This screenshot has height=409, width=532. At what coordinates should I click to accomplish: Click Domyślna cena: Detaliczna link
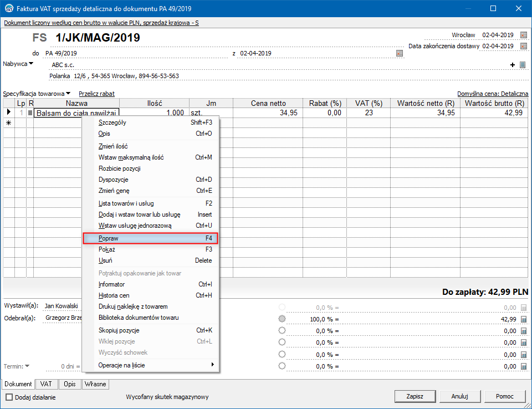click(x=492, y=94)
